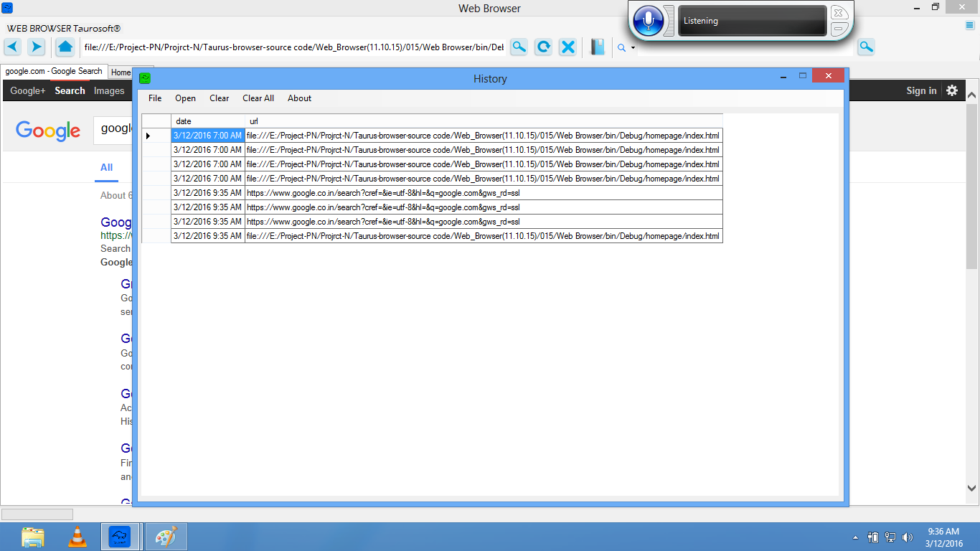Open the bookmarks book icon
The image size is (980, 551).
click(598, 47)
